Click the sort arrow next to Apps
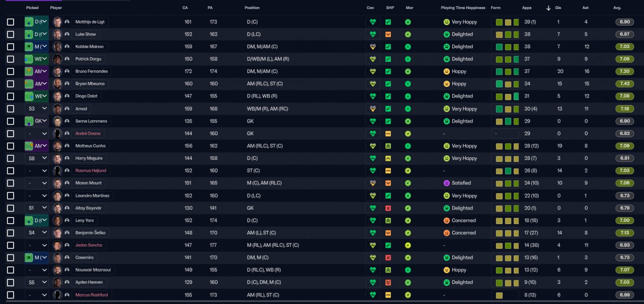Viewport: 644px width, 304px height. pos(548,8)
